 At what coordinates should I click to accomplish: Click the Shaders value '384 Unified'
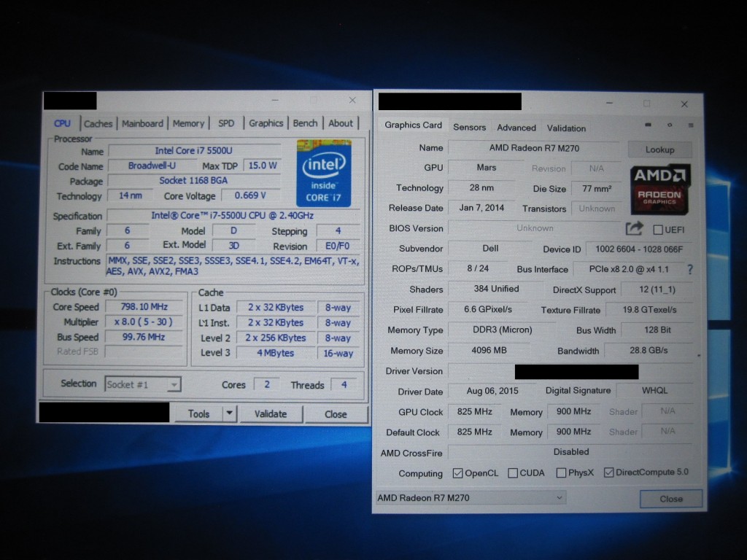496,289
